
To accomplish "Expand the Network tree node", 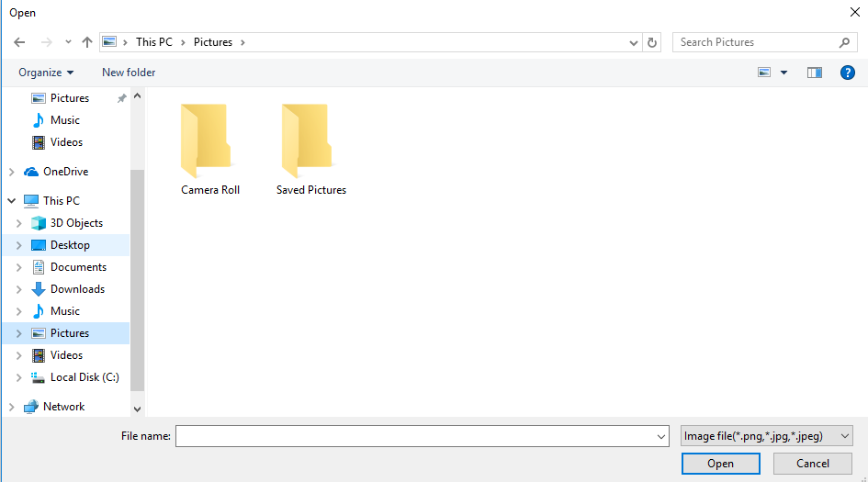I will coord(11,407).
